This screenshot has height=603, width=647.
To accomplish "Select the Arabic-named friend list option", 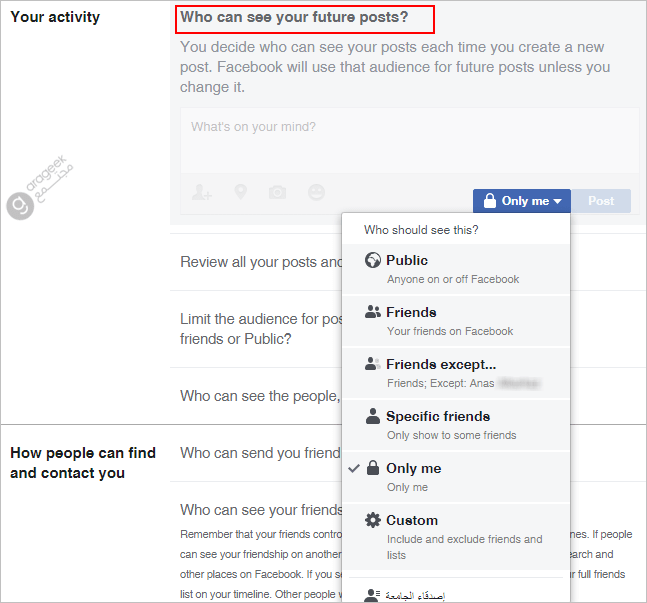I will tap(456, 595).
